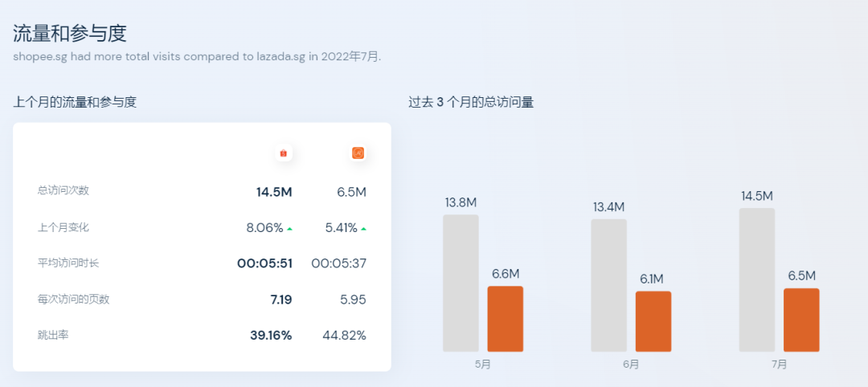The height and width of the screenshot is (387, 868).
Task: Click the green up arrow next to 5.41%
Action: [x=364, y=228]
